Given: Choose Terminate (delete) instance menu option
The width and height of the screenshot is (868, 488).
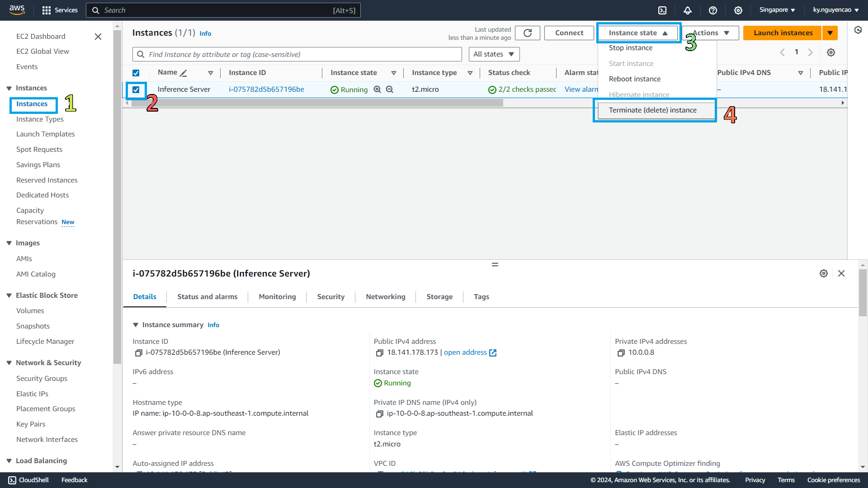Looking at the screenshot, I should click(x=652, y=110).
